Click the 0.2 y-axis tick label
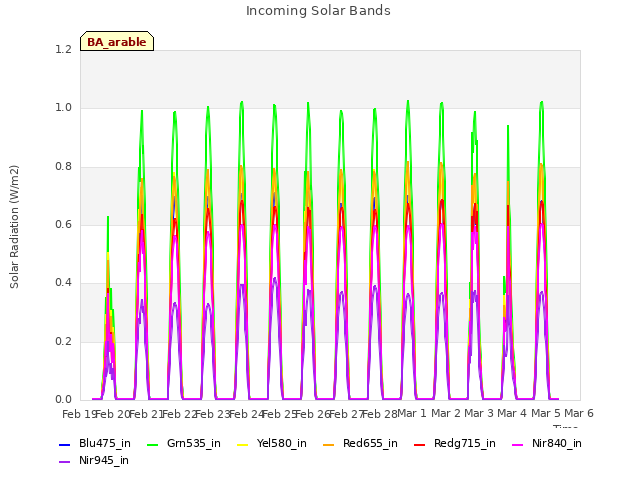The image size is (640, 480). 63,341
